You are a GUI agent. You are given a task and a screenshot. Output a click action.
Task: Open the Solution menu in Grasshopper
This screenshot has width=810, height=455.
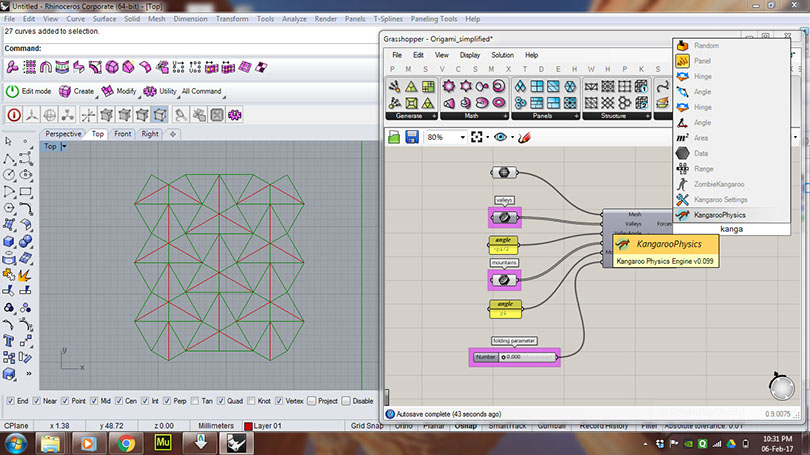pyautogui.click(x=502, y=55)
